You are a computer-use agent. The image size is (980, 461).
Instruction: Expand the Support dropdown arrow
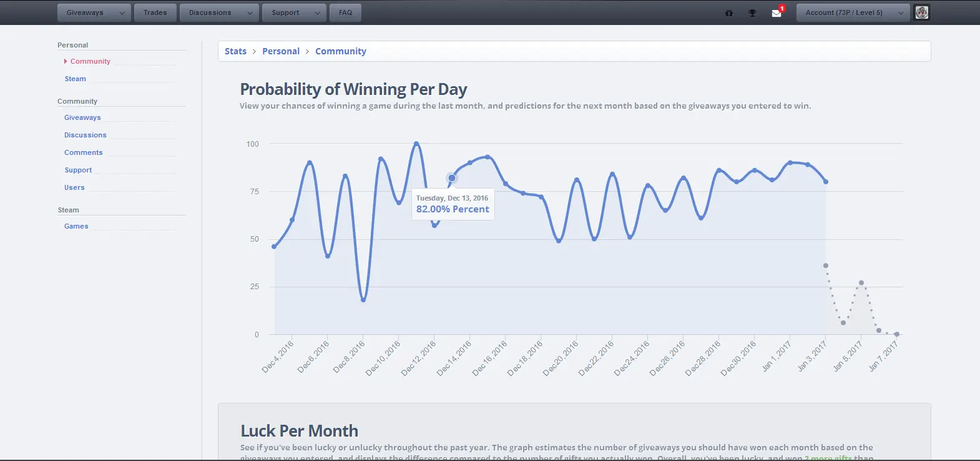point(318,12)
